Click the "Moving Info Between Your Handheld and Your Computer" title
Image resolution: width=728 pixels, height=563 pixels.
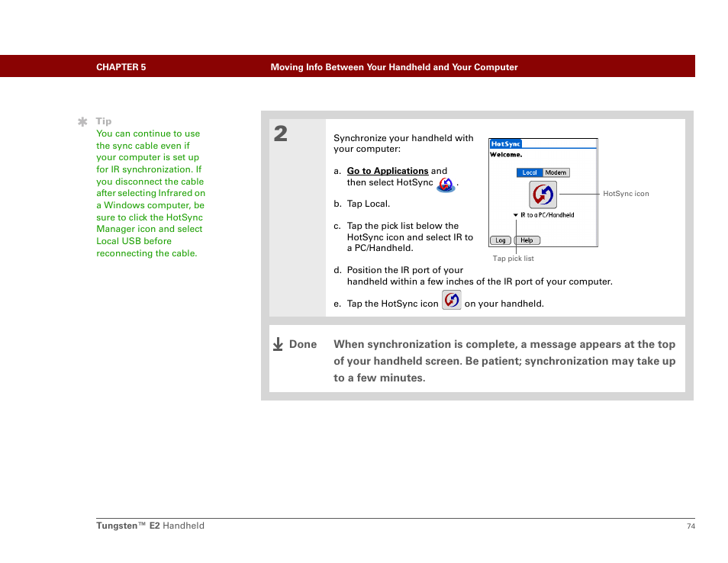pos(395,67)
